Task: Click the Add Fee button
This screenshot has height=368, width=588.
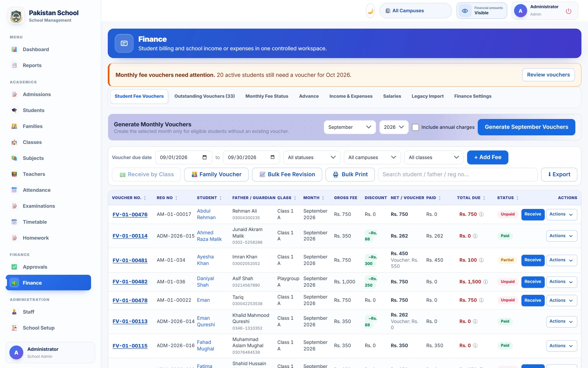Action: (487, 157)
